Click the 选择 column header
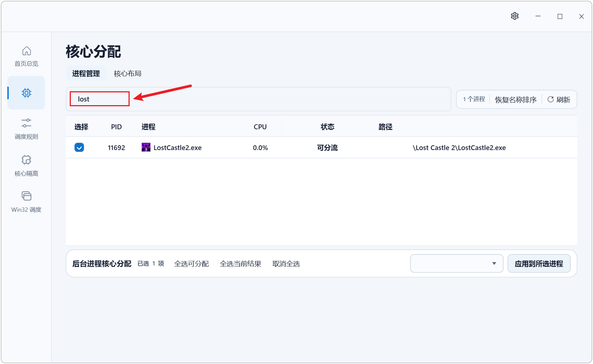This screenshot has height=364, width=593. [81, 127]
